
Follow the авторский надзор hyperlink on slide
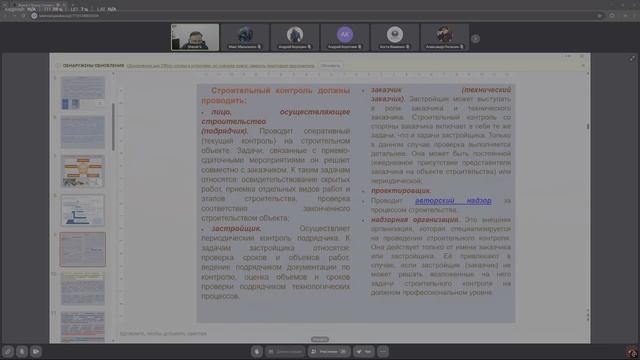(x=453, y=201)
